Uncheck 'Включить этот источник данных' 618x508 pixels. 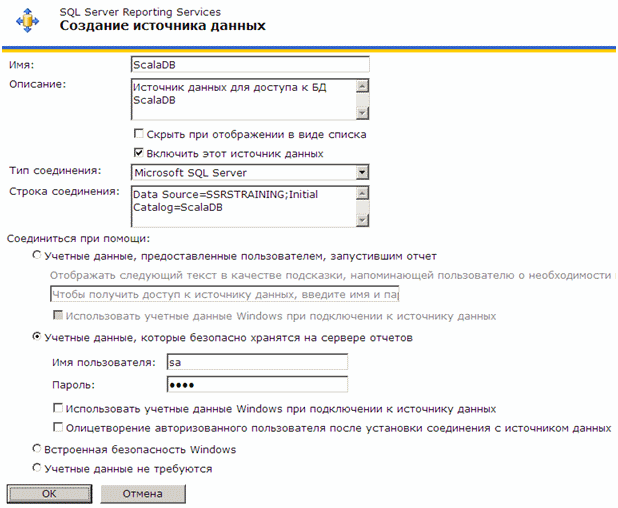click(x=138, y=153)
